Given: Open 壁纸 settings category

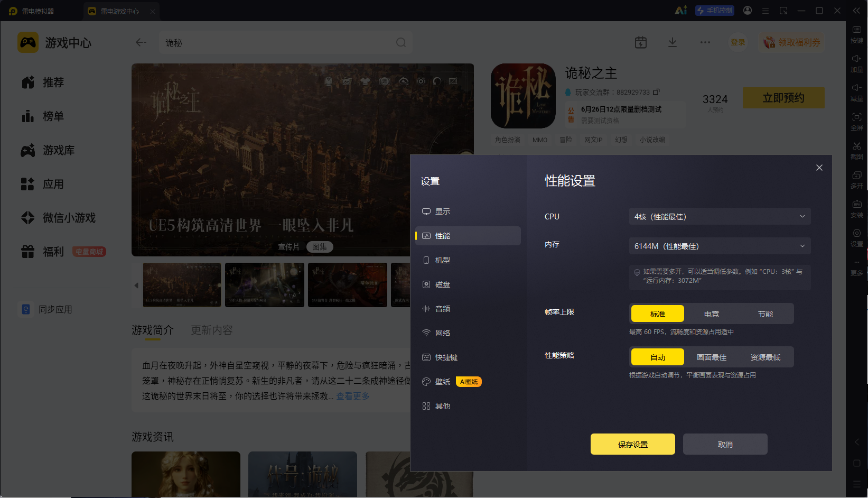Looking at the screenshot, I should 468,382.
